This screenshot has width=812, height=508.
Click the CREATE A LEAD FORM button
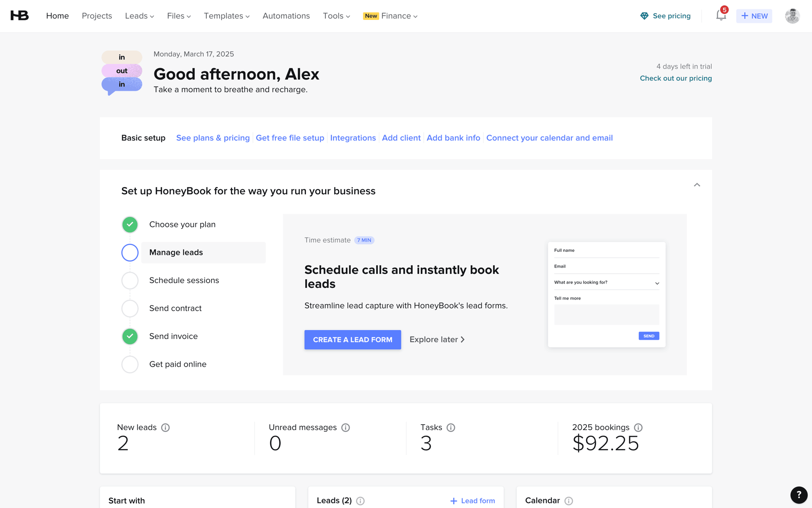353,340
